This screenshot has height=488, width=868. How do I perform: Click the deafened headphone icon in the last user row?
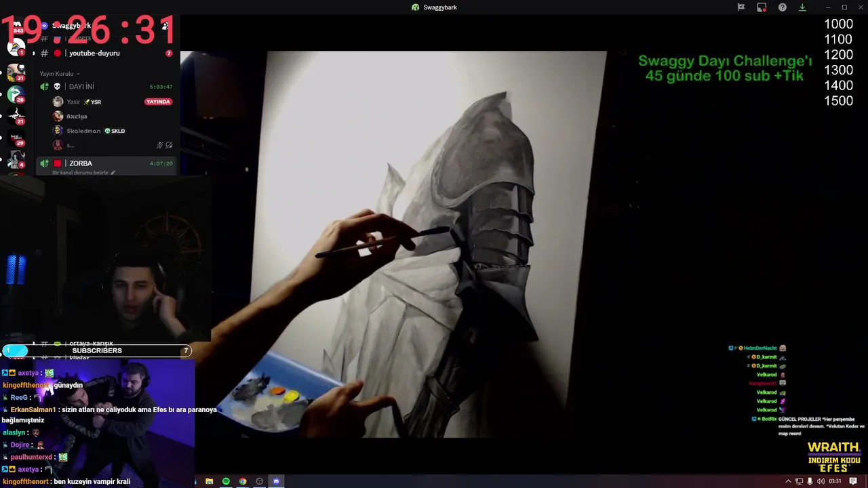coord(169,145)
